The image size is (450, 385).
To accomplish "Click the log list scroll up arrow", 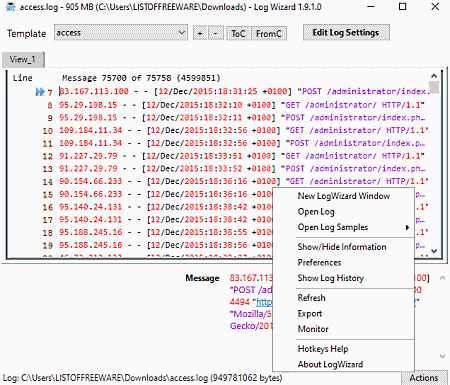I will [x=434, y=76].
